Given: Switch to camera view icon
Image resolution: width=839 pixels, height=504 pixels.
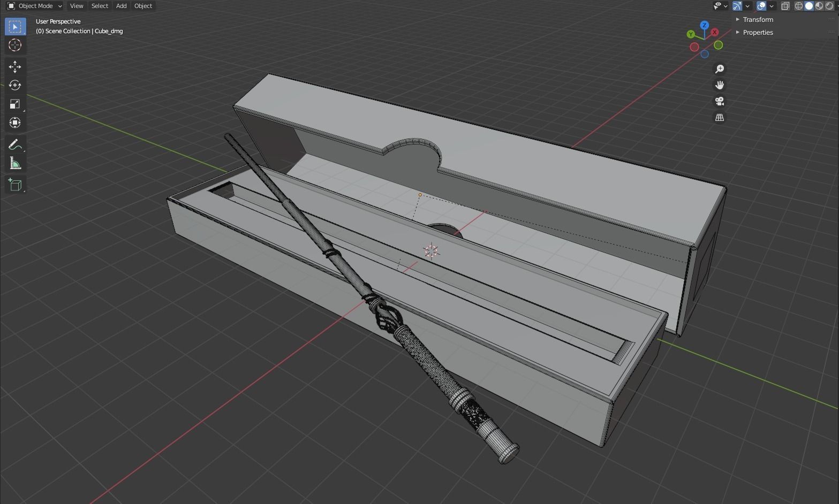Looking at the screenshot, I should pos(720,101).
